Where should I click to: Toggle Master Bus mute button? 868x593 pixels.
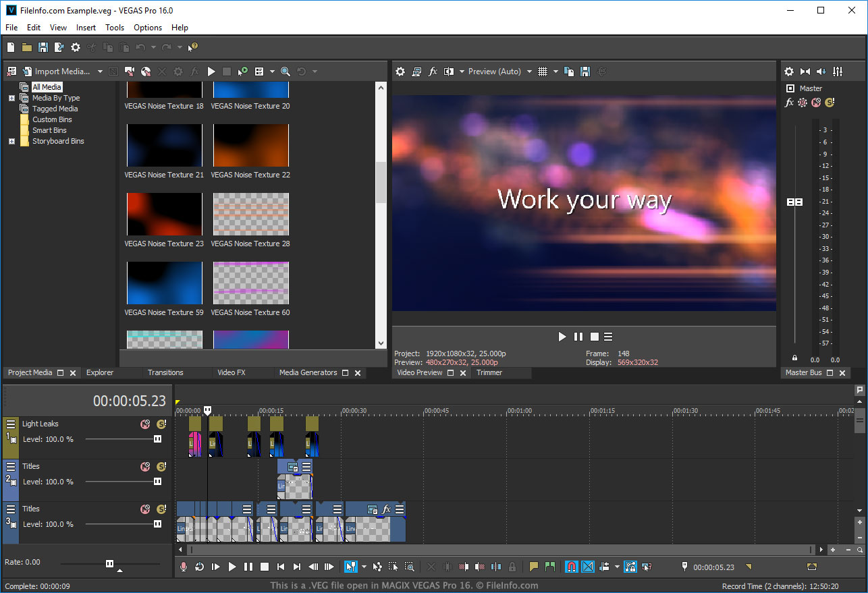pyautogui.click(x=816, y=103)
